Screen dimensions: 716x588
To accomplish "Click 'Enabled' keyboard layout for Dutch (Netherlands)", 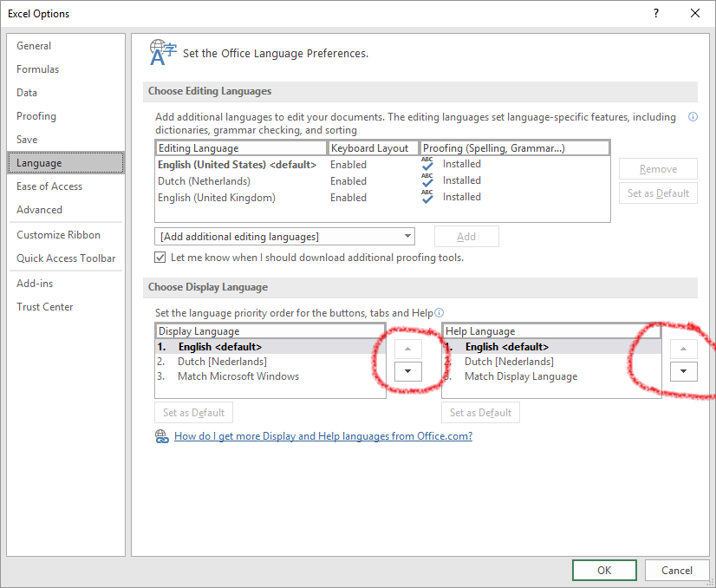I will [x=348, y=181].
